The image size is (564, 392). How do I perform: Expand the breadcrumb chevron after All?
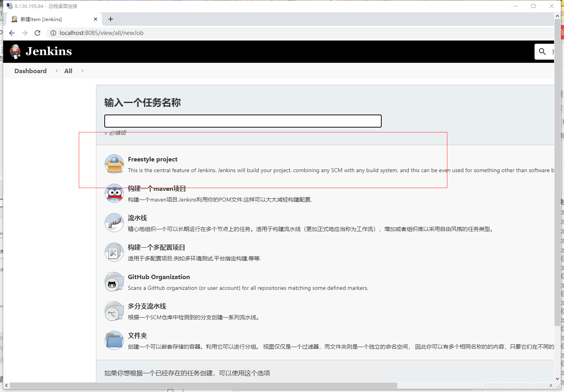[82, 71]
